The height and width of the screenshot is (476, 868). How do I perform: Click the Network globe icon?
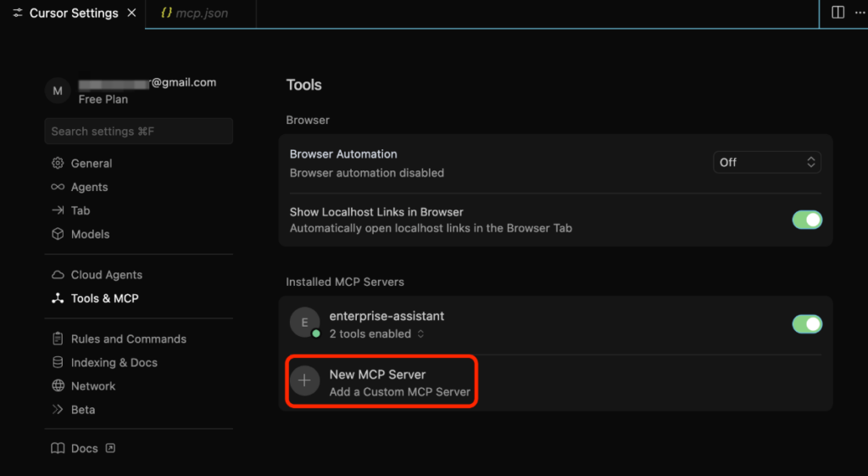point(58,386)
